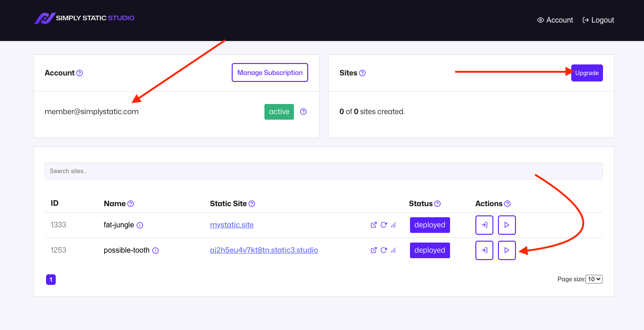Viewport: 644px width, 330px height.
Task: Click the info icon beside fat-jungle
Action: (x=140, y=226)
